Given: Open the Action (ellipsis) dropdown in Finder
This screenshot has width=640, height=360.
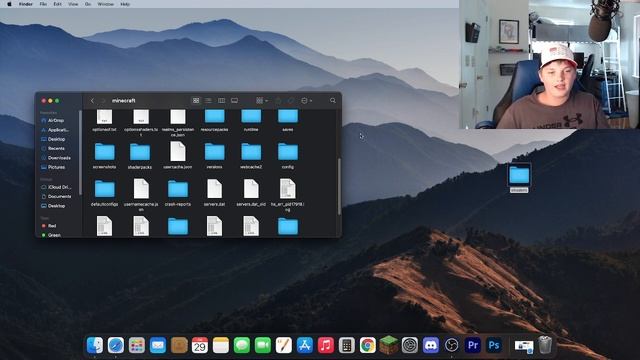Looking at the screenshot, I should click(306, 100).
